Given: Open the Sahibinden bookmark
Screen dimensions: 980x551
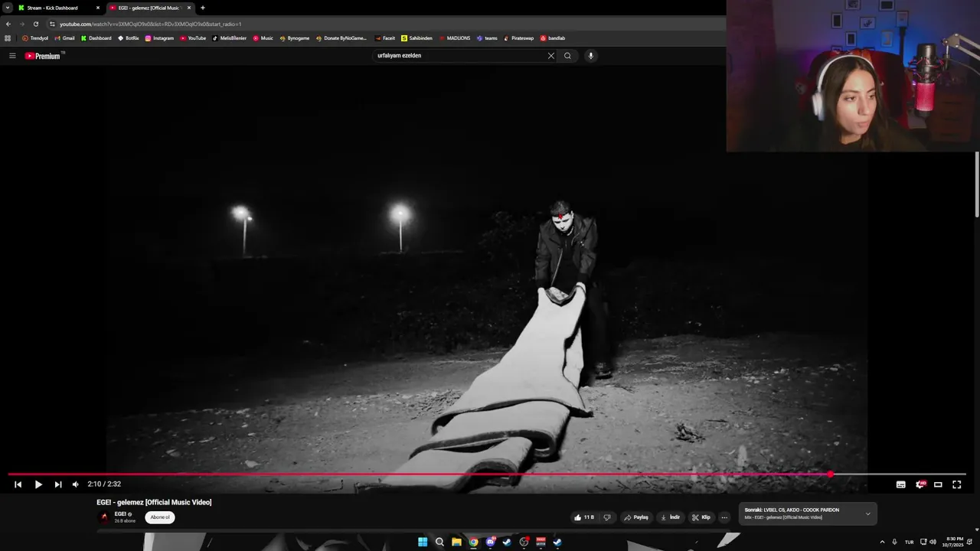Looking at the screenshot, I should [416, 38].
